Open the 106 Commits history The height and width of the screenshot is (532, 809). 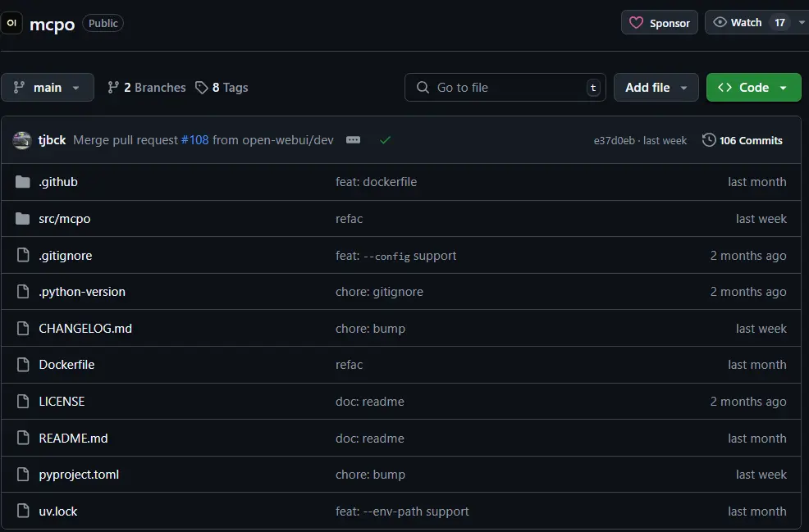click(743, 140)
